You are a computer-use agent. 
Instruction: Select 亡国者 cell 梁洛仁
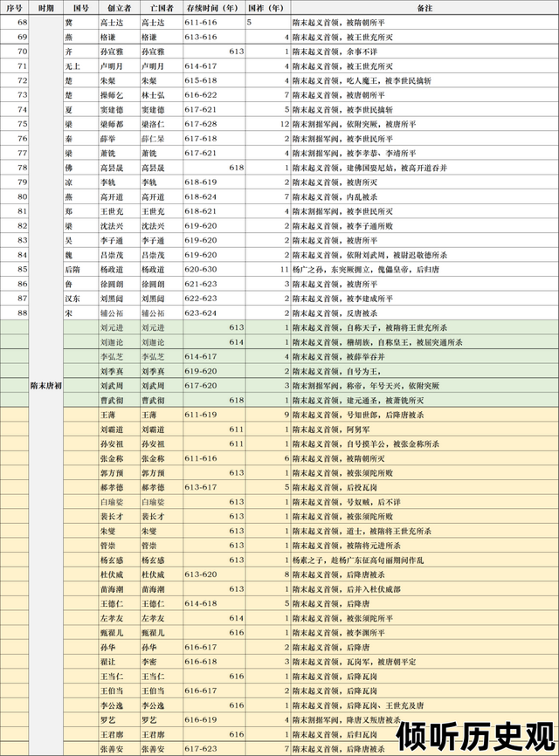pyautogui.click(x=161, y=124)
